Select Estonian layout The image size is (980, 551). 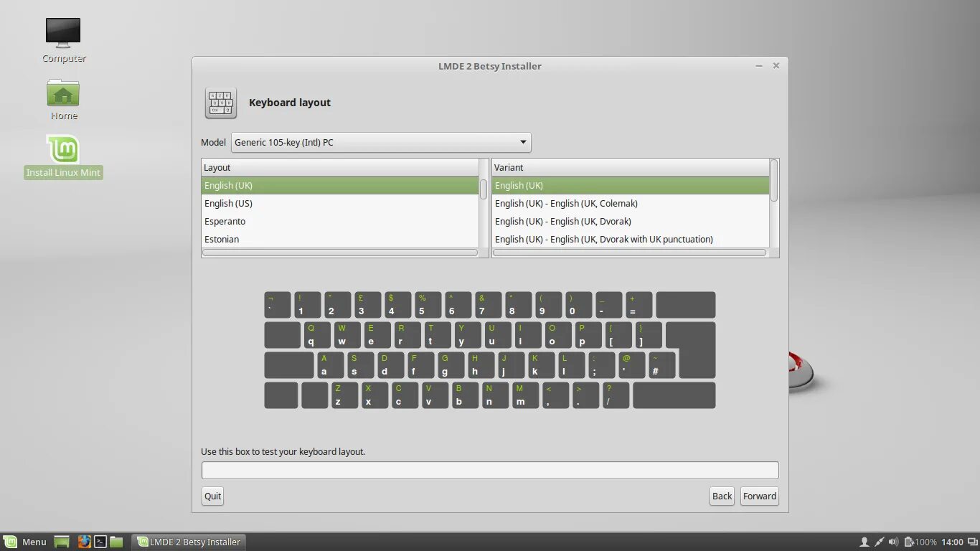point(340,239)
